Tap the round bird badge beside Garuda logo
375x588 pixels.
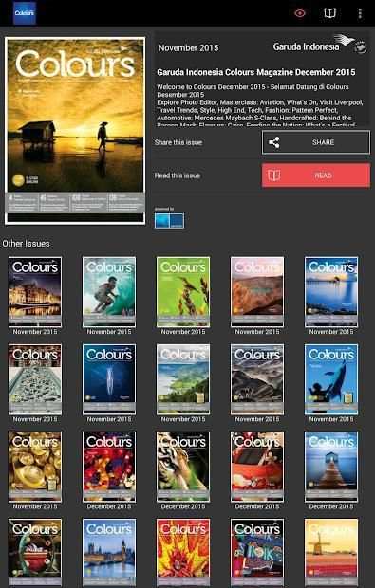point(361,47)
